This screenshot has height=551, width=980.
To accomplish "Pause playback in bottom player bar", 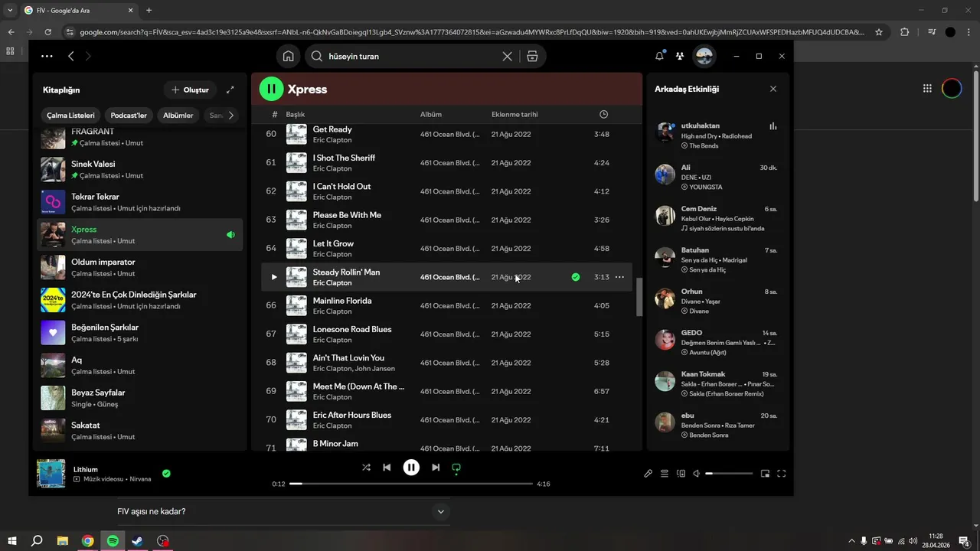I will (411, 467).
